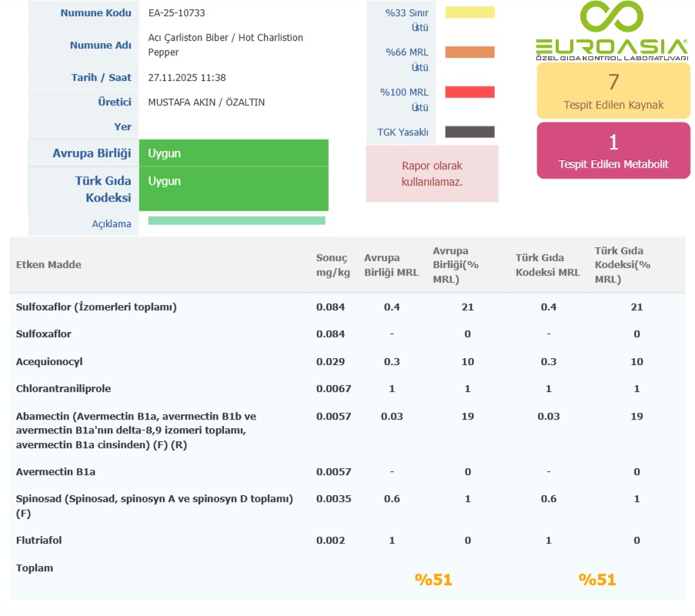Sort by Sonuç mg/kg column header
The height and width of the screenshot is (616, 695).
click(332, 265)
